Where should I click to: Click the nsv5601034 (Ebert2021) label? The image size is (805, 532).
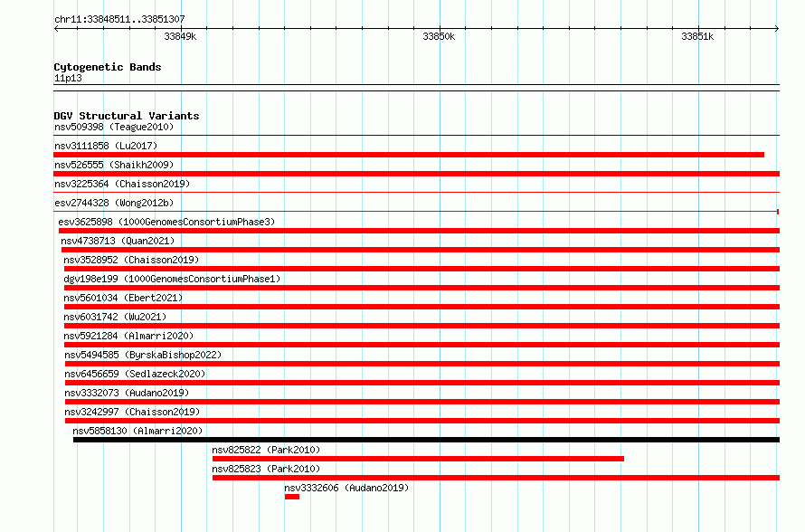[x=123, y=298]
